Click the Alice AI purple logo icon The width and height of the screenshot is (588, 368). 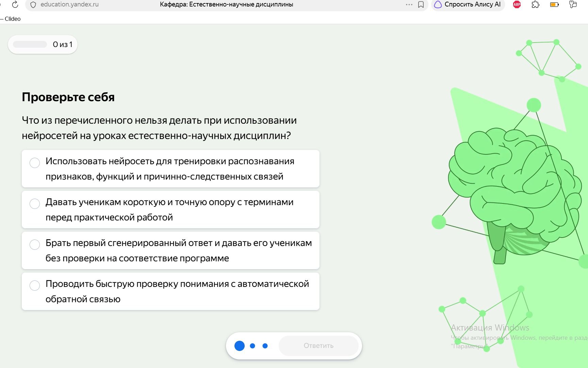tap(438, 4)
